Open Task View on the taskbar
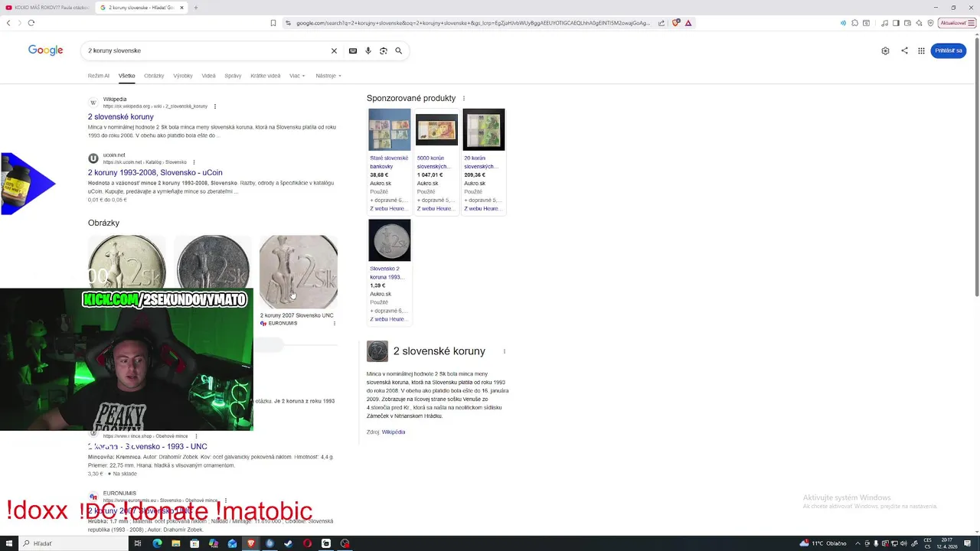The width and height of the screenshot is (980, 551). coord(138,543)
